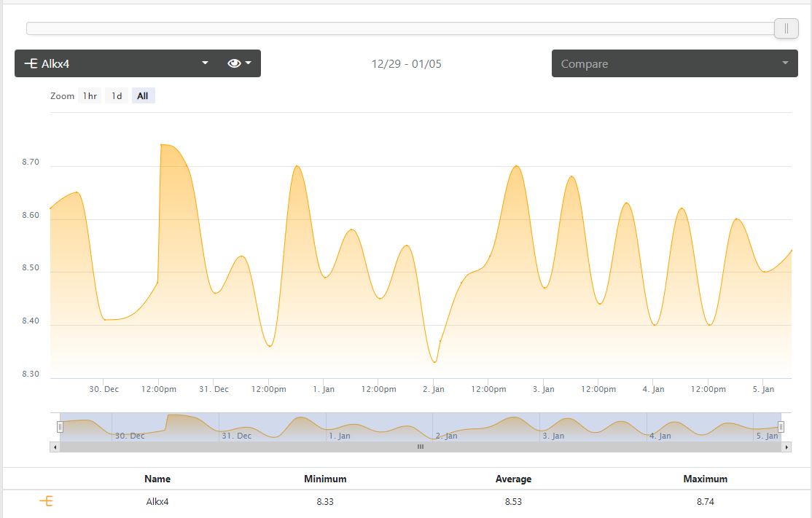Viewport: 812px width, 518px height.
Task: Click the eye visibility icon
Action: (x=234, y=63)
